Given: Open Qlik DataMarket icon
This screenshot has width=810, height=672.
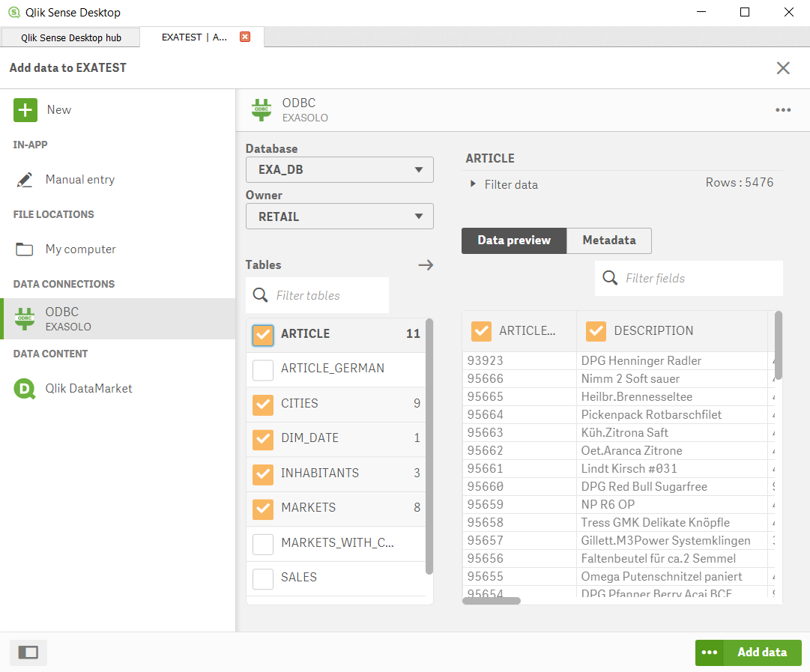Looking at the screenshot, I should pyautogui.click(x=25, y=389).
